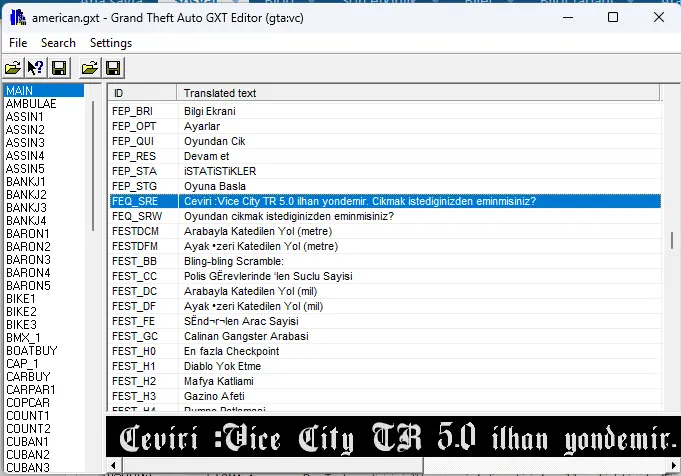The image size is (681, 476).
Task: Click the first open folder toolbar icon
Action: click(13, 68)
